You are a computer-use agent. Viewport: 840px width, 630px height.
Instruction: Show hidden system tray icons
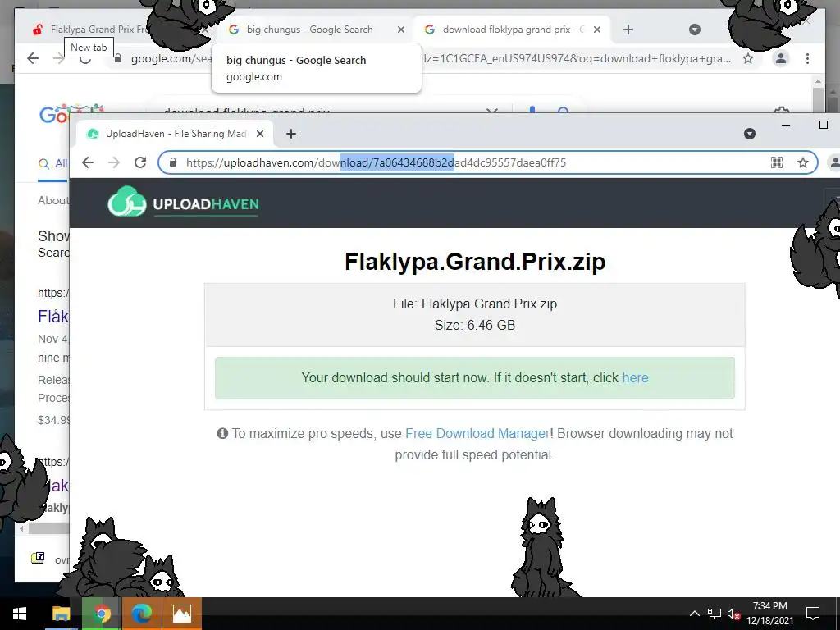694,614
